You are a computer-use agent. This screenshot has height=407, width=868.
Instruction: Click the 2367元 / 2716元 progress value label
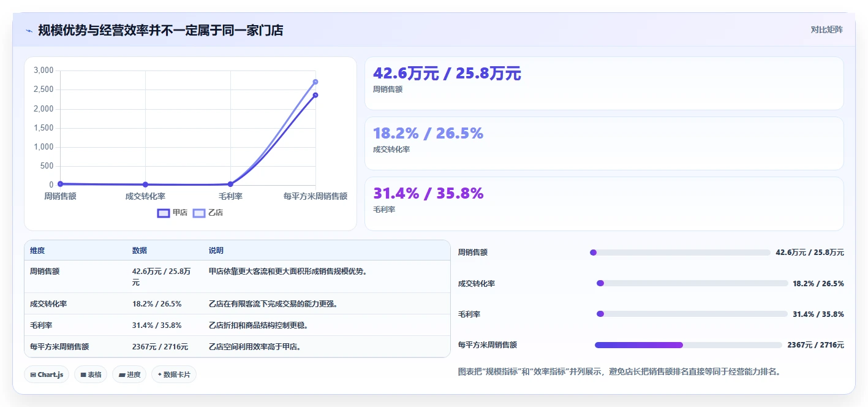click(x=816, y=345)
